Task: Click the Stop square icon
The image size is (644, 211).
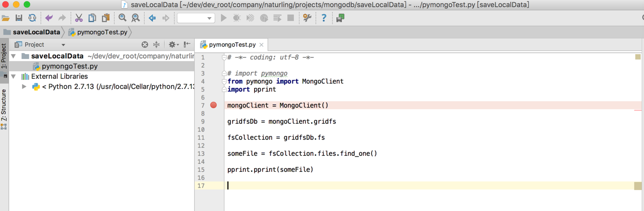Action: click(291, 18)
